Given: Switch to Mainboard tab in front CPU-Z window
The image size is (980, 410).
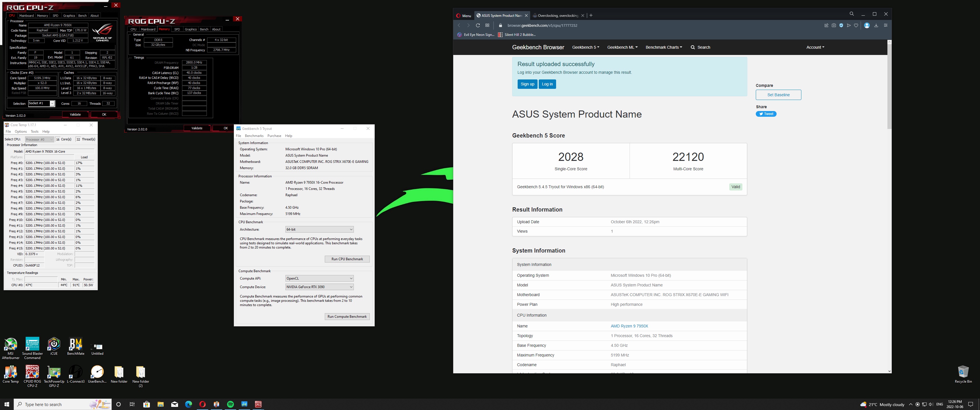Looking at the screenshot, I should click(x=148, y=29).
